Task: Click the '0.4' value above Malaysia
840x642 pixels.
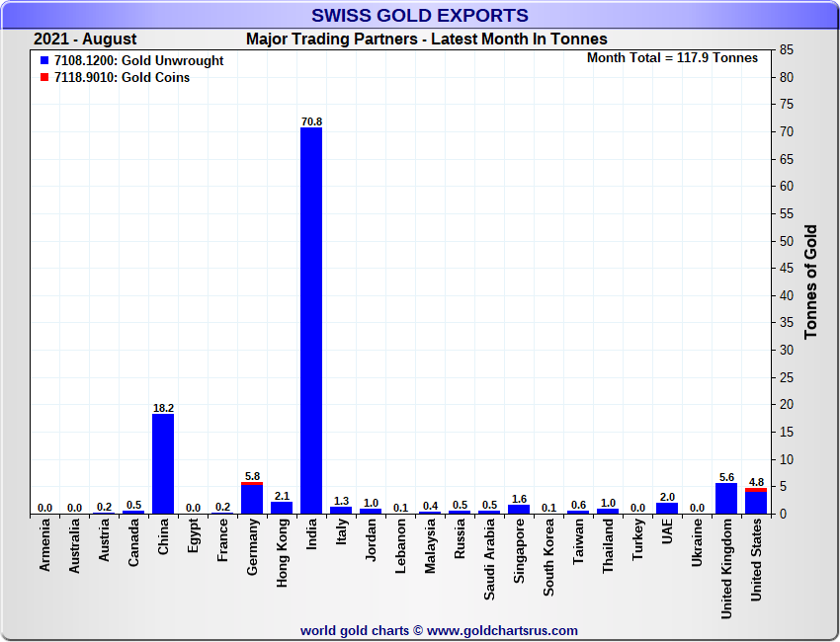Action: pyautogui.click(x=430, y=506)
